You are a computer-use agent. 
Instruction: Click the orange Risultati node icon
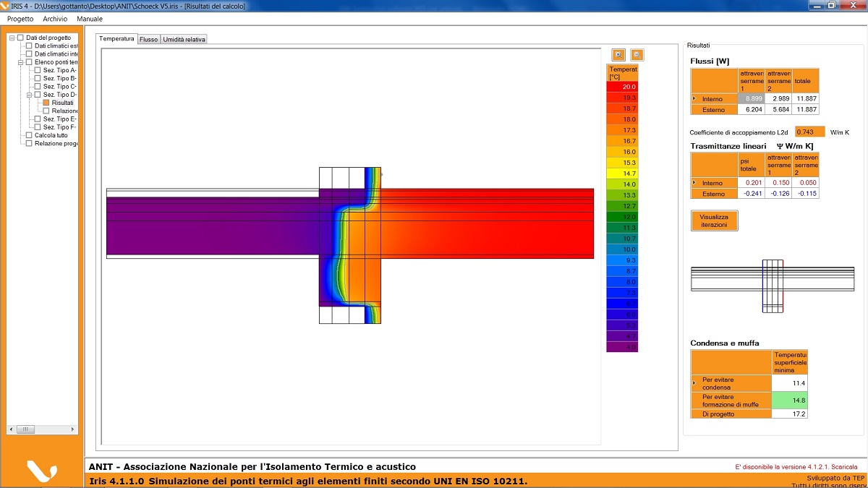click(46, 103)
